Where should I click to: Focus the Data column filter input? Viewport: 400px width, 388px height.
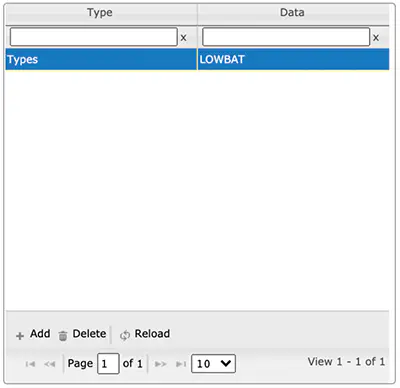pos(286,37)
